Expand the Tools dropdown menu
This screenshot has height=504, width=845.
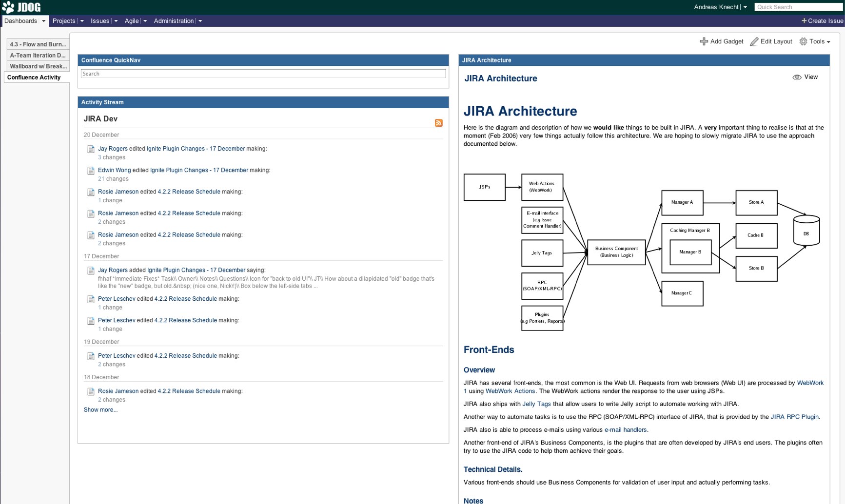coord(828,42)
